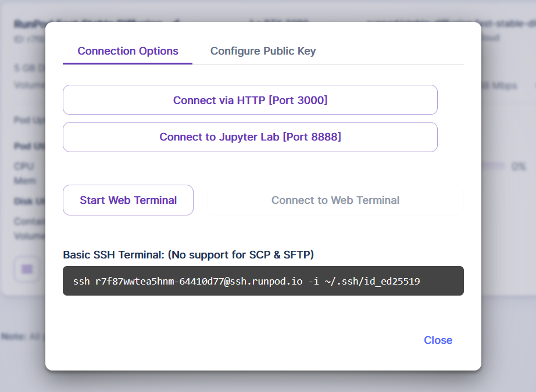Image resolution: width=536 pixels, height=392 pixels.
Task: Click the Basic SSH Terminal heading
Action: click(x=188, y=254)
